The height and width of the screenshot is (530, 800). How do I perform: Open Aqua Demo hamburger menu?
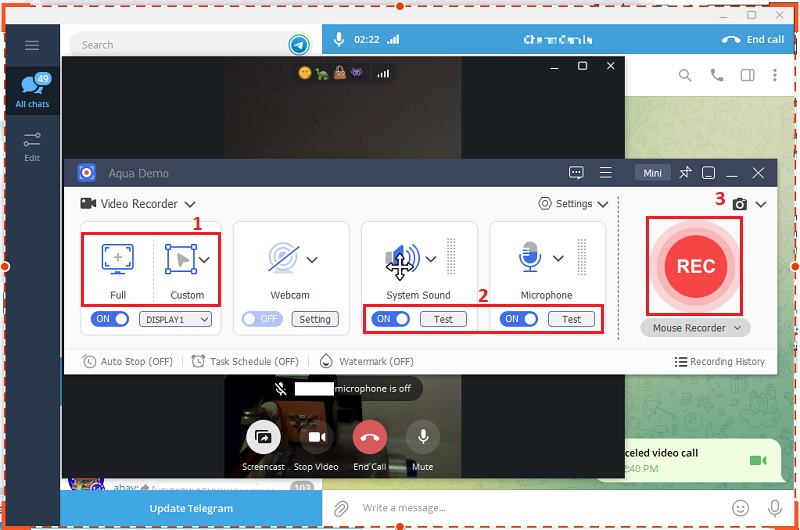tap(606, 173)
